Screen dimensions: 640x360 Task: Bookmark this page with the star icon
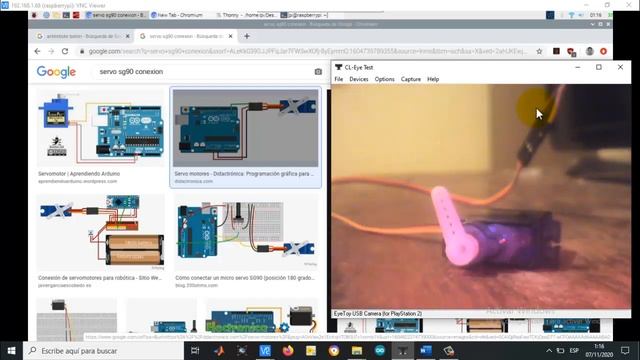[540, 51]
